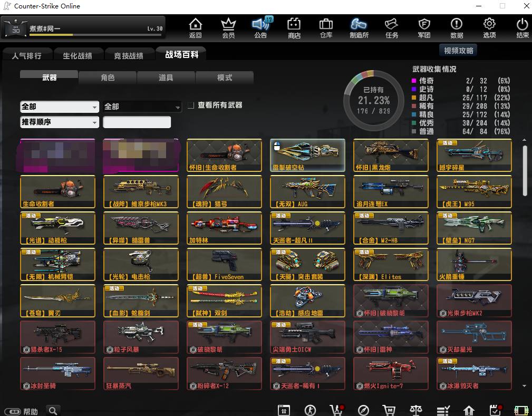Switch to the 竞技战绩 tab

[x=129, y=55]
